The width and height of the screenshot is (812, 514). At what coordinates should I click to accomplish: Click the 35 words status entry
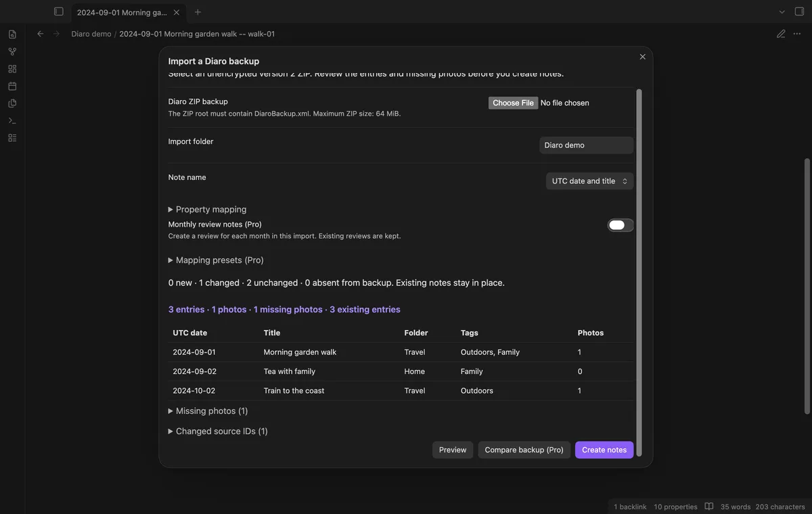pos(736,507)
